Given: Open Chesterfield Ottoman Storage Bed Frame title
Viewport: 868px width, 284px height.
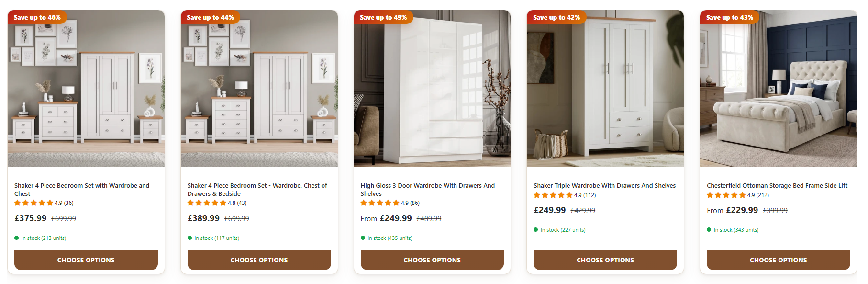Looking at the screenshot, I should (777, 186).
